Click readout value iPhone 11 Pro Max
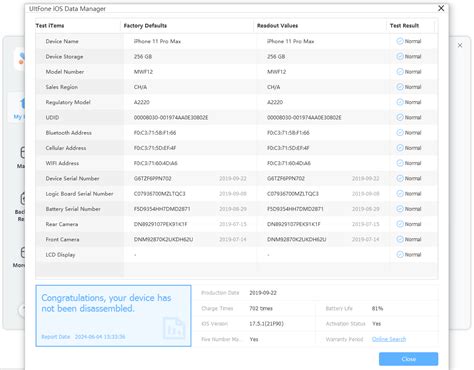The width and height of the screenshot is (474, 370). coord(291,41)
